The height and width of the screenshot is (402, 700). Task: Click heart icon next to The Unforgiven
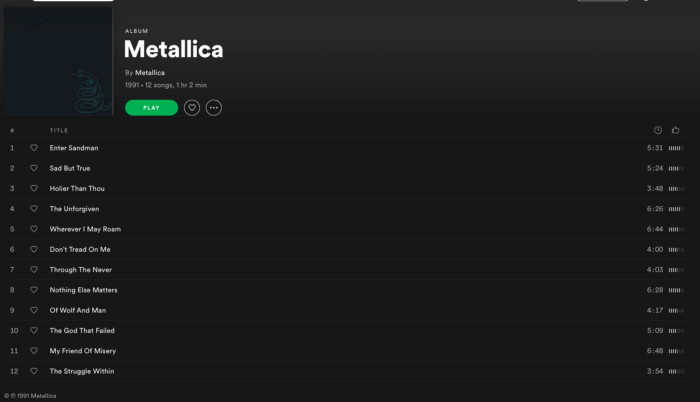point(34,209)
